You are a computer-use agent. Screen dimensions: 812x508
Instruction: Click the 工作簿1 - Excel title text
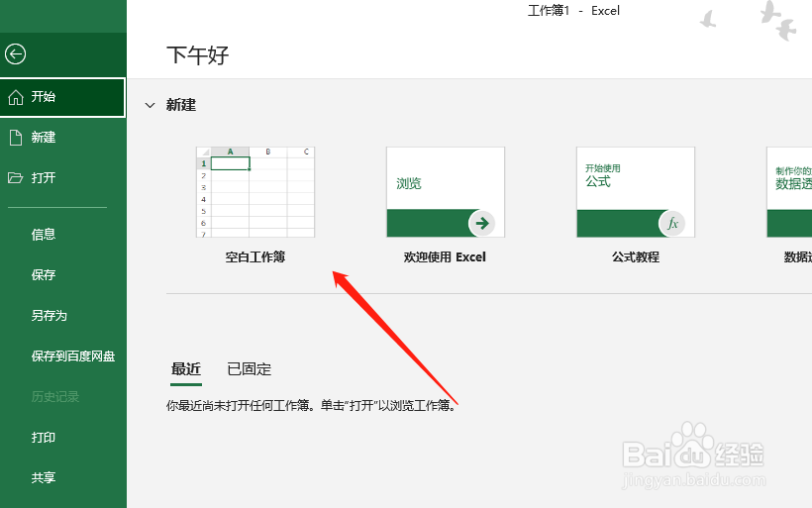573,11
